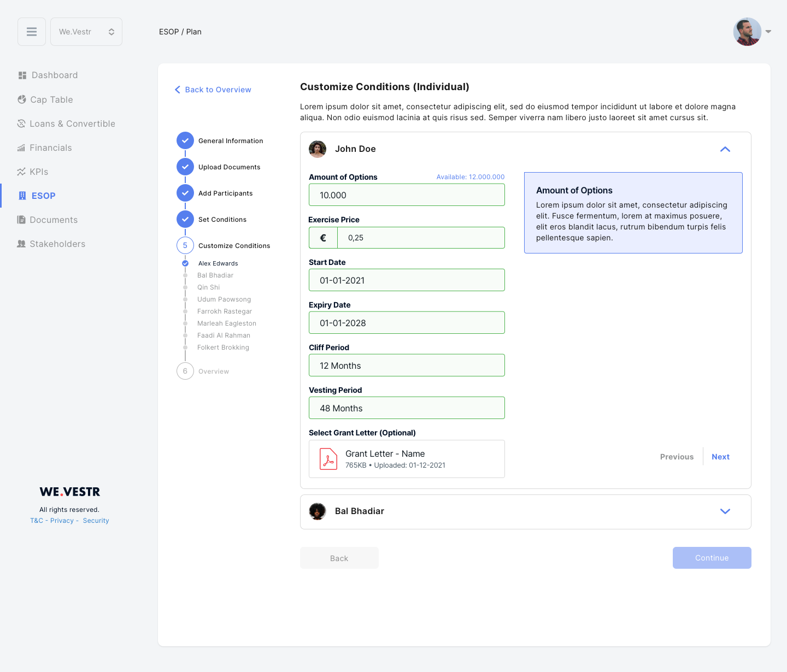The image size is (787, 672).
Task: Click the Continue button
Action: point(712,558)
